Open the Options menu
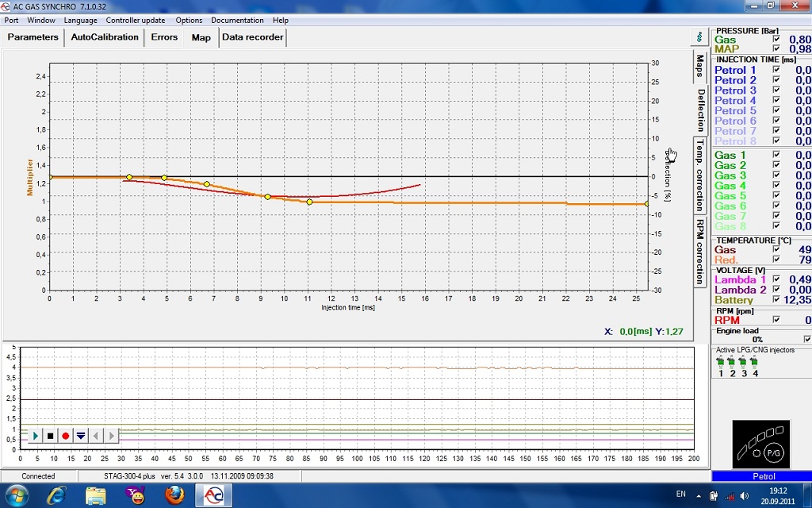Image resolution: width=812 pixels, height=508 pixels. tap(189, 20)
